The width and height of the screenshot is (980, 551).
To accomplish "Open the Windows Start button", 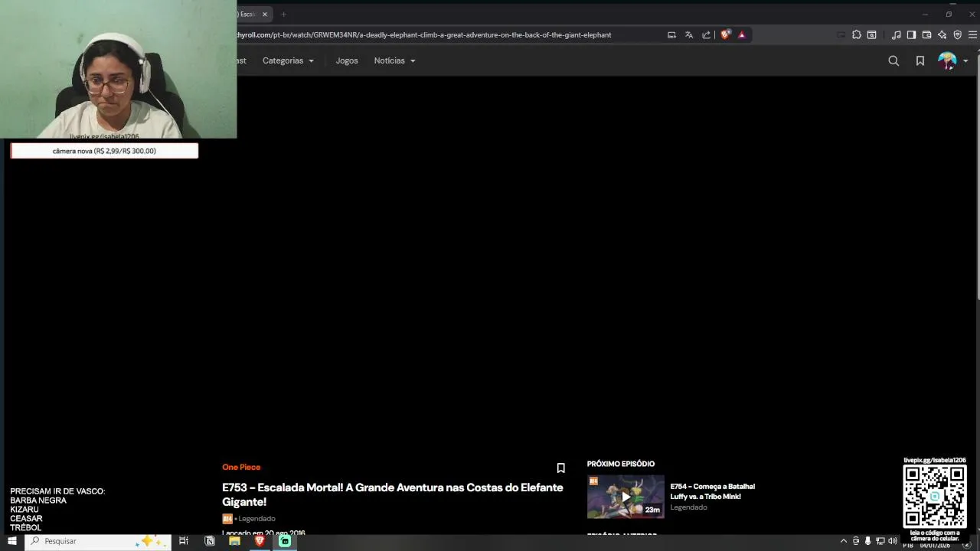I will (x=11, y=541).
